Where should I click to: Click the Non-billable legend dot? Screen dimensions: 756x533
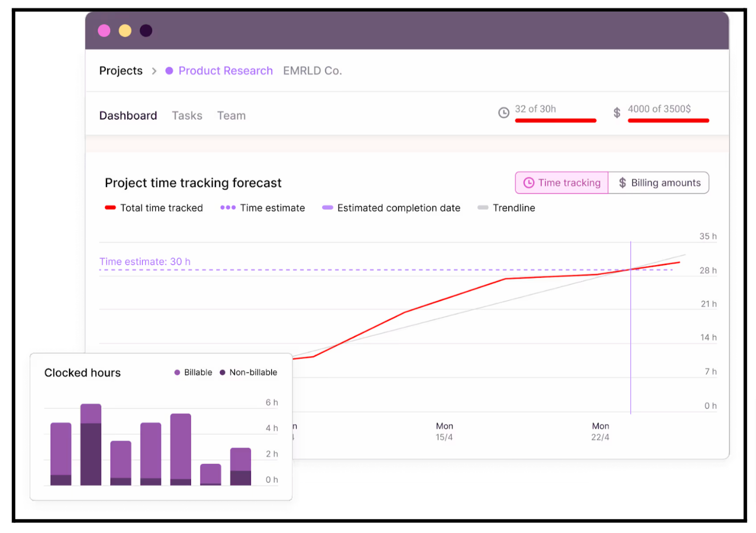coord(221,372)
